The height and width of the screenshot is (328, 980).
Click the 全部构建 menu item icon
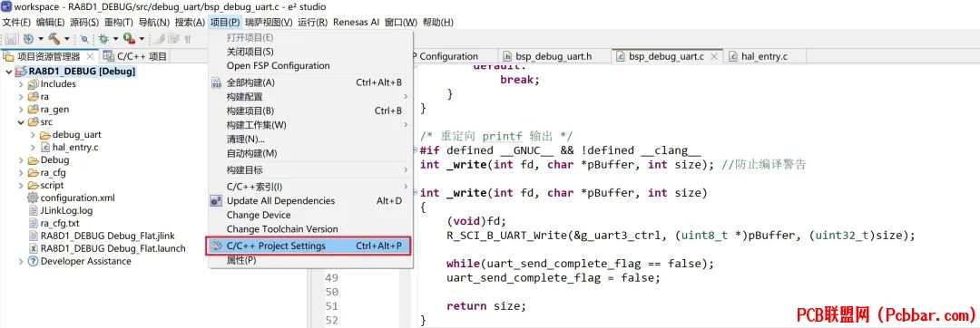pyautogui.click(x=216, y=82)
